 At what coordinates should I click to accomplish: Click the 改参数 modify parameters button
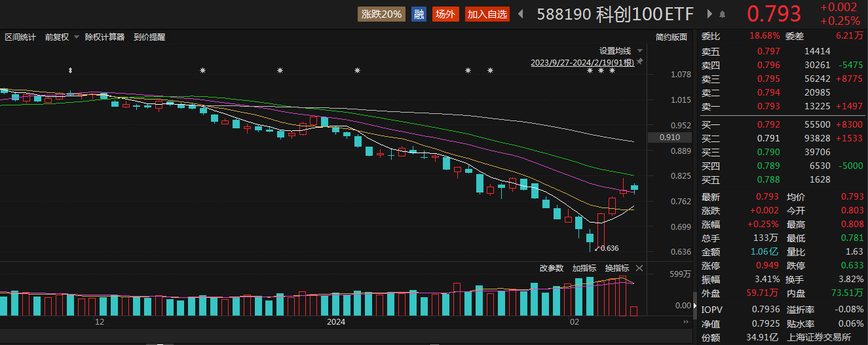coord(552,268)
